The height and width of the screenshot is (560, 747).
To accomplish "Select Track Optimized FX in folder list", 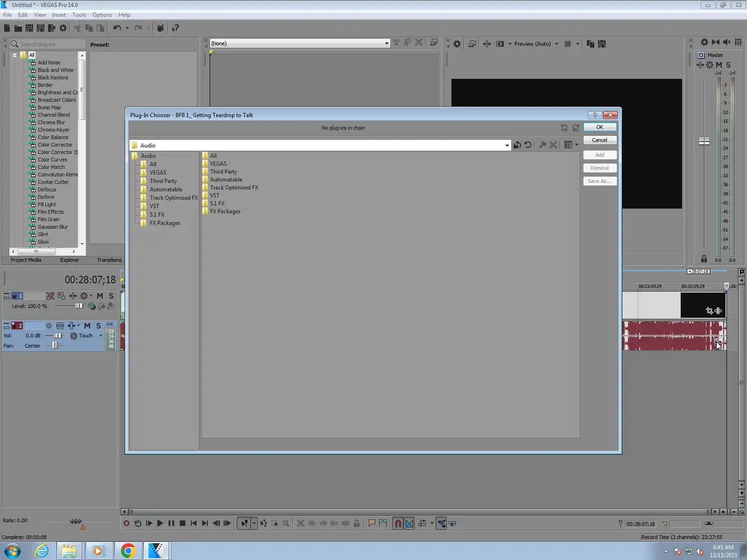I will [x=234, y=188].
